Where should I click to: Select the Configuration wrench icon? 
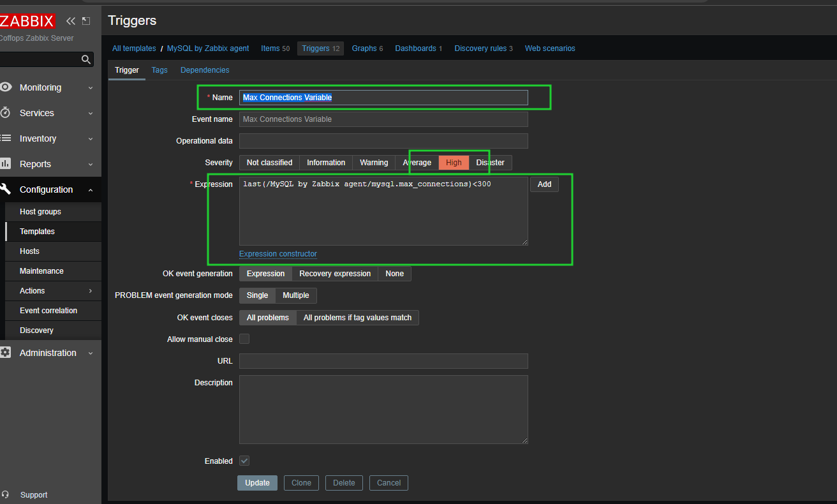[x=6, y=189]
